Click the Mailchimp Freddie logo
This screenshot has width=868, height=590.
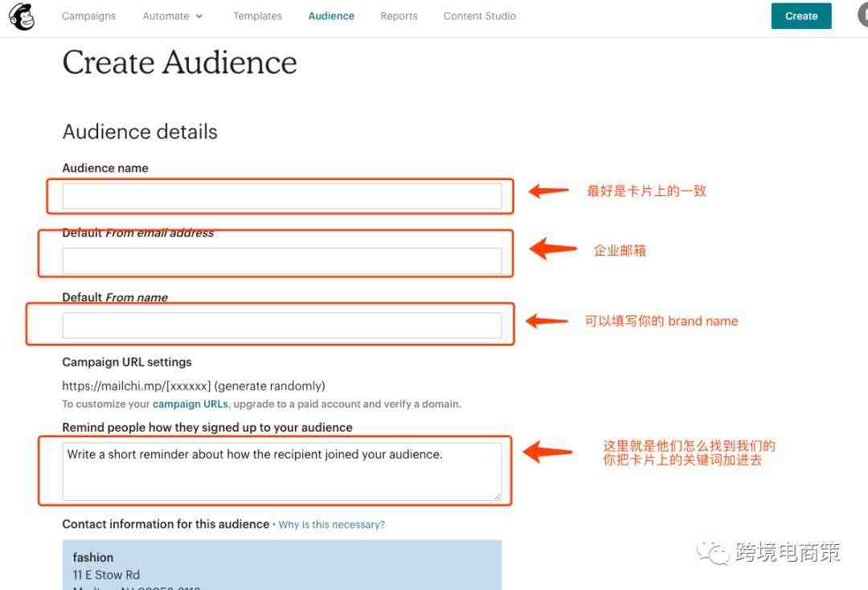click(x=22, y=16)
